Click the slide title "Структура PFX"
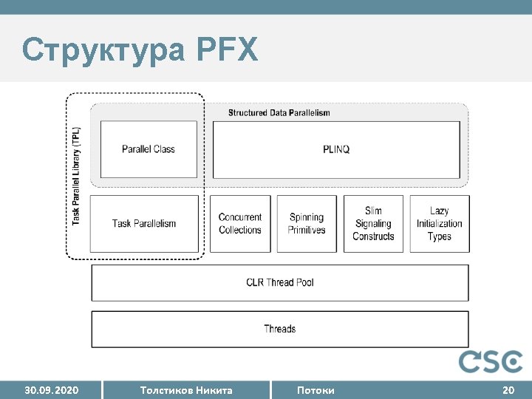 (x=140, y=50)
